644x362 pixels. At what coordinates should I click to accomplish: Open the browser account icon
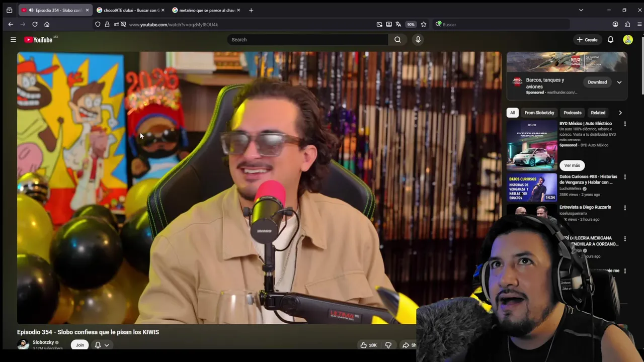615,24
